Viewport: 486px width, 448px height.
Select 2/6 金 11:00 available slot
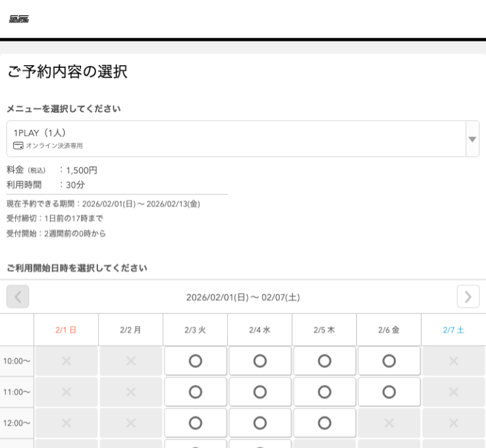click(x=389, y=392)
